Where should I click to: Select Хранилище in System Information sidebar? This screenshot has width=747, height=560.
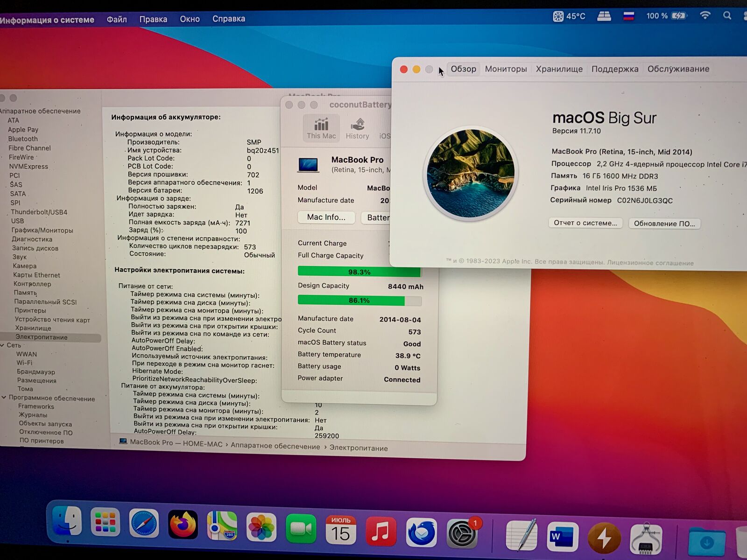pyautogui.click(x=33, y=328)
